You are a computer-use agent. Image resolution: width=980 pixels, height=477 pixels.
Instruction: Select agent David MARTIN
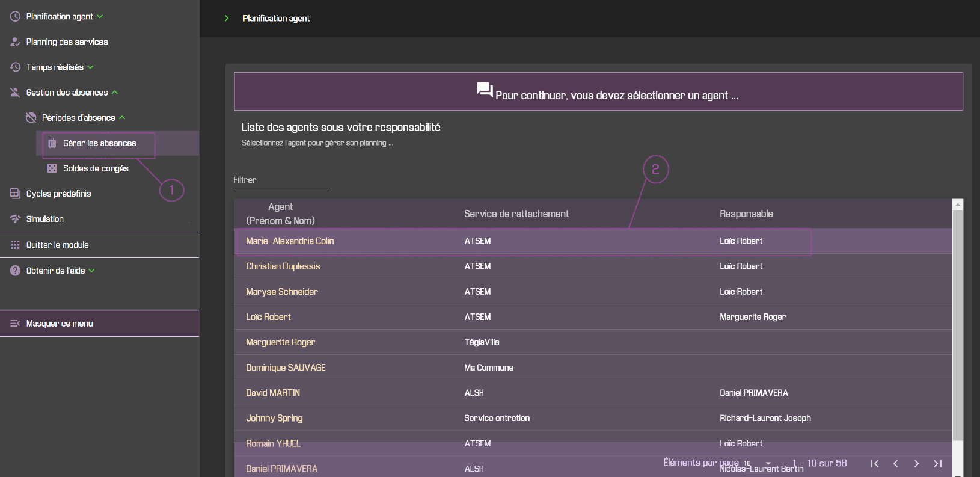point(273,393)
